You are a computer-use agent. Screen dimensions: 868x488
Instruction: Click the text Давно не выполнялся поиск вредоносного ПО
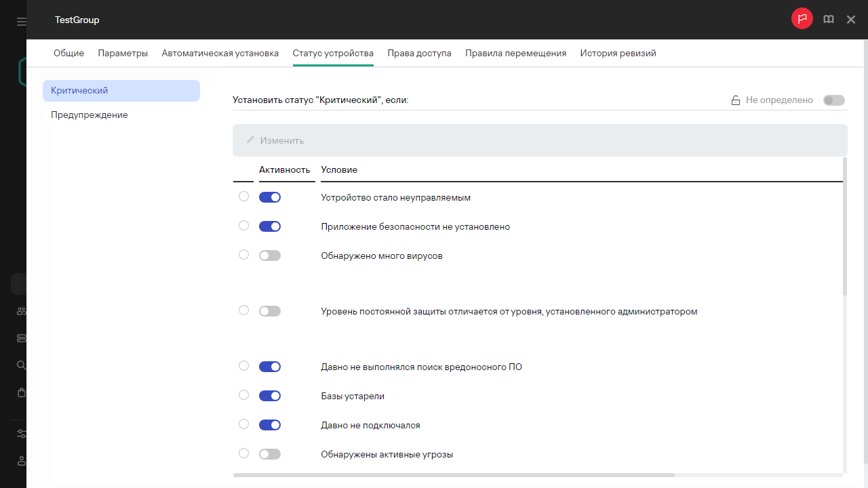pos(421,367)
